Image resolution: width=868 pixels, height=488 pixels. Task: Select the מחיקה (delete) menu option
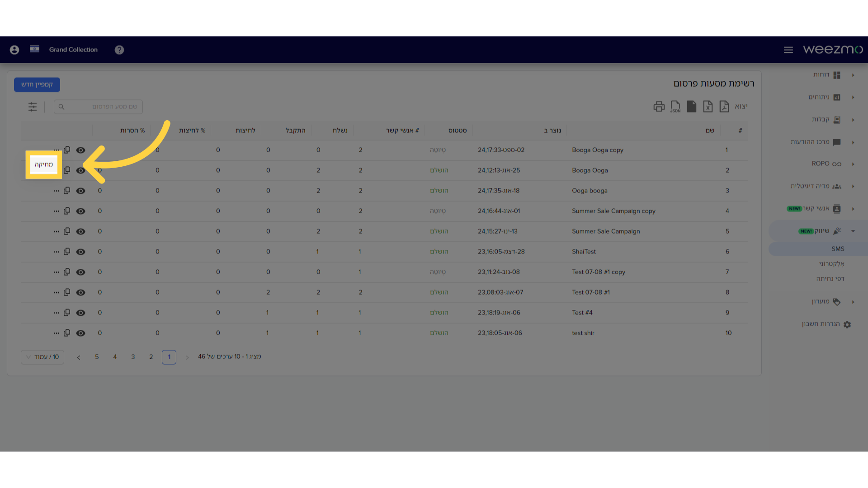point(44,164)
